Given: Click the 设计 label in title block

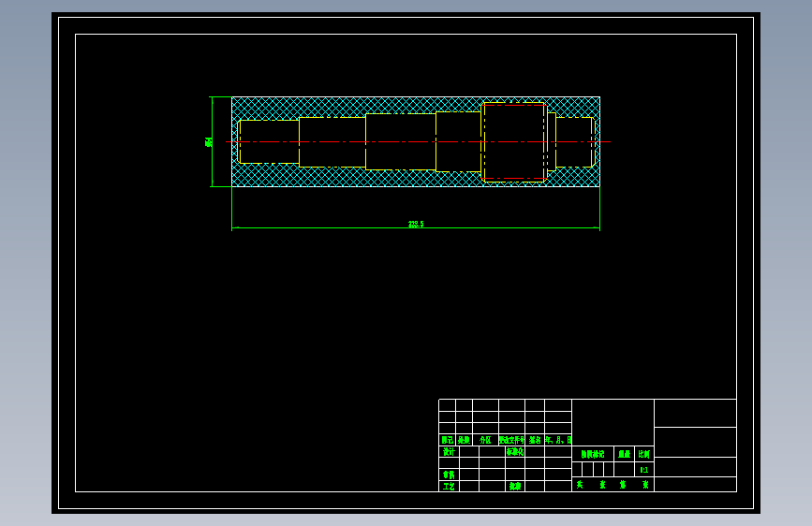Looking at the screenshot, I should pyautogui.click(x=449, y=451).
